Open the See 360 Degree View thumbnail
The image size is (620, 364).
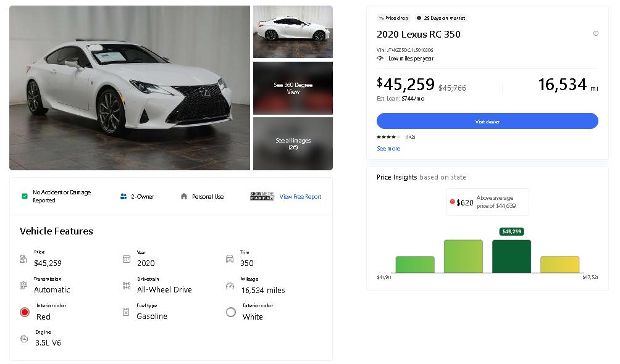tap(293, 88)
